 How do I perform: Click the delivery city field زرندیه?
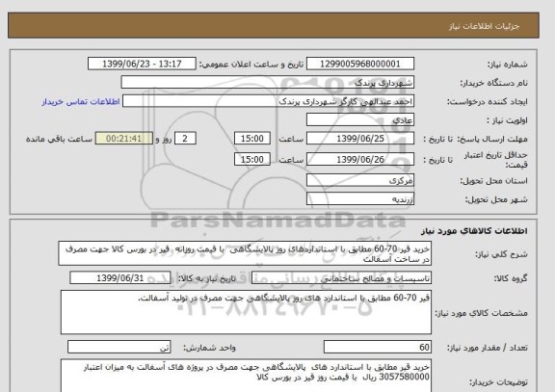360,198
